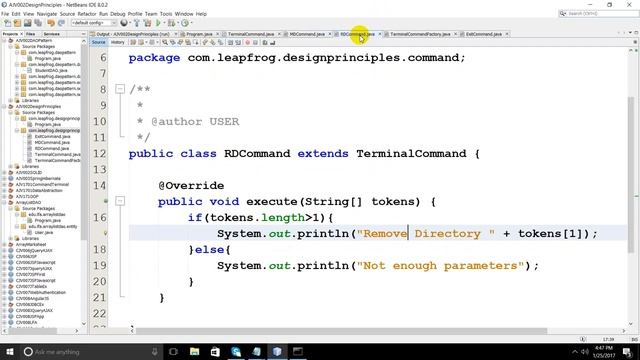Click the lightbulb hint icon on the println line
The width and height of the screenshot is (640, 360).
point(105,233)
